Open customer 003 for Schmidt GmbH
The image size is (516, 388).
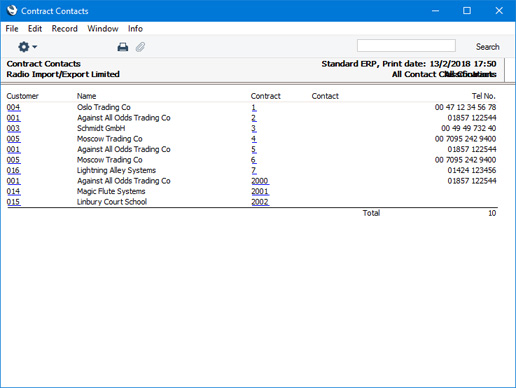pos(13,128)
